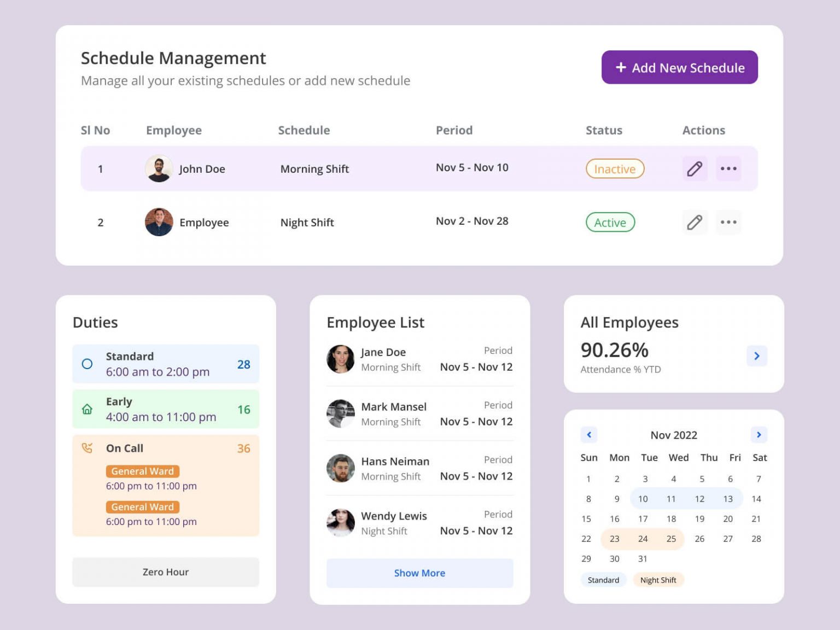Open the ellipsis actions on the Night Shift row
Image resolution: width=840 pixels, height=630 pixels.
tap(728, 222)
